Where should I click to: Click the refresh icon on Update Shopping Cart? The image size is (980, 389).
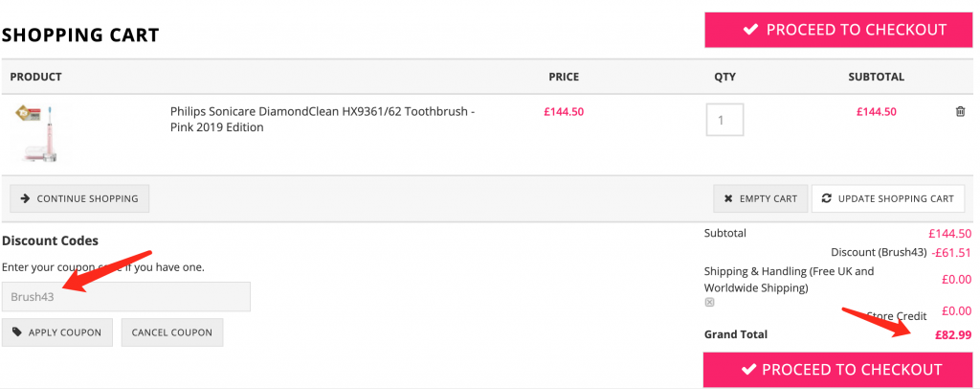826,198
